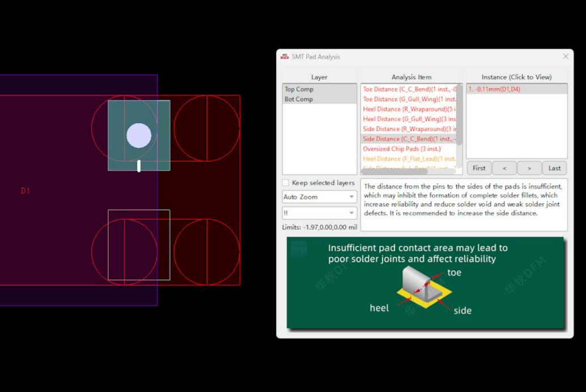This screenshot has width=586, height=392.
Task: Click the D1 component label
Action: (x=25, y=191)
